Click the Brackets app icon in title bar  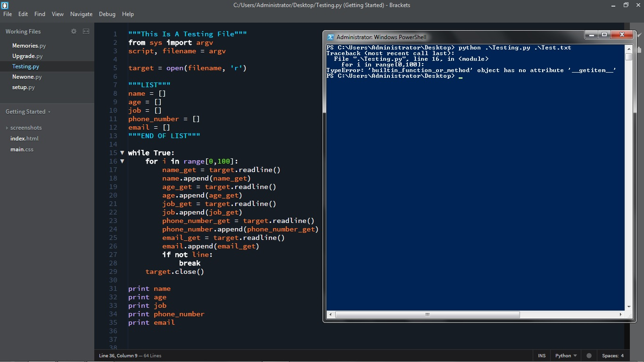click(x=5, y=5)
